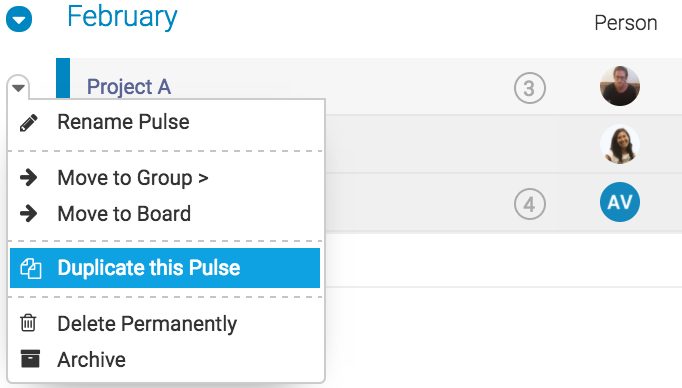
Task: Choose Archive from the context menu
Action: point(92,360)
